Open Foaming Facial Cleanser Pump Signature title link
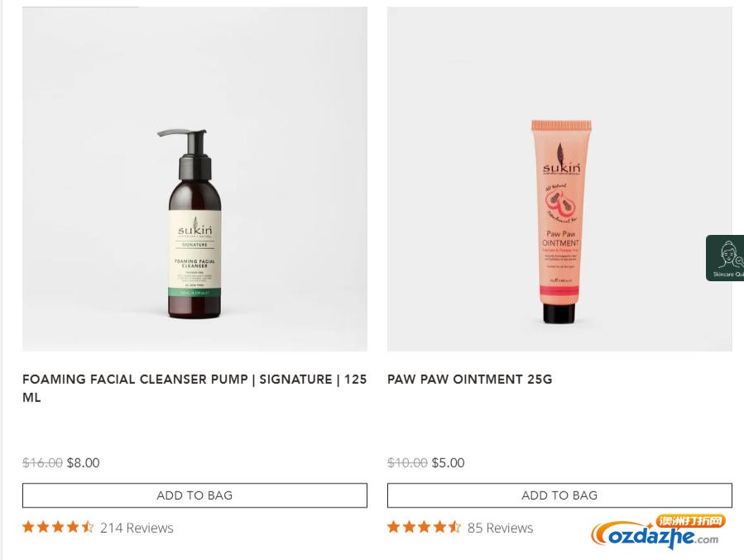 pyautogui.click(x=194, y=388)
